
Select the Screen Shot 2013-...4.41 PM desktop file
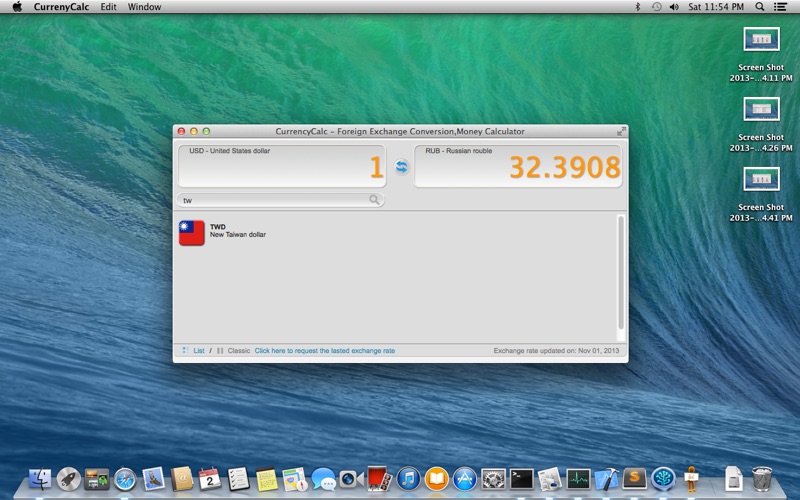(761, 194)
